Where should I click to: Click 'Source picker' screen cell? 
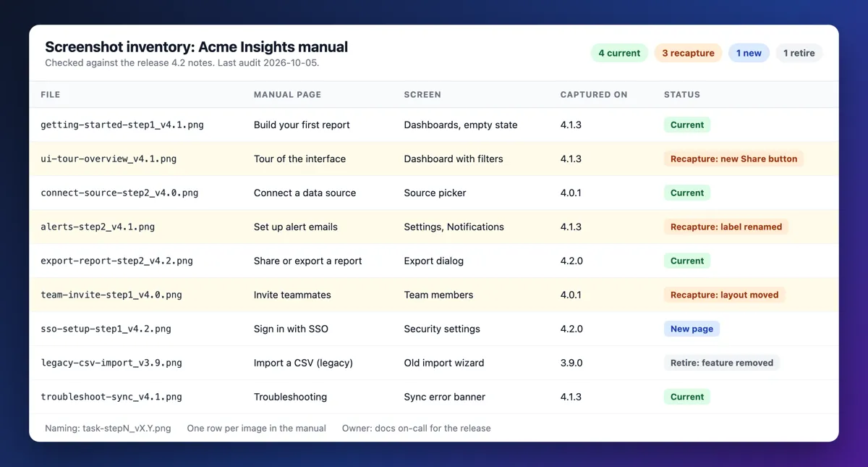click(x=435, y=193)
